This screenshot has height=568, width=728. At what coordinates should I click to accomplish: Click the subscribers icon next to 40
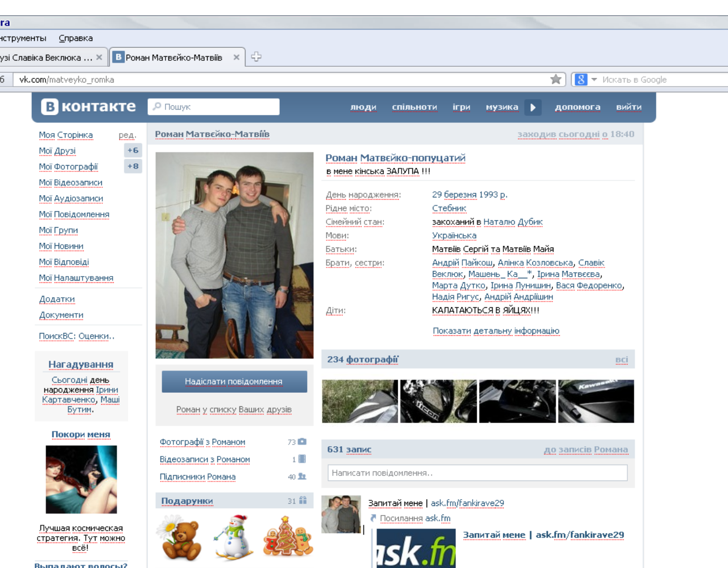click(x=302, y=476)
